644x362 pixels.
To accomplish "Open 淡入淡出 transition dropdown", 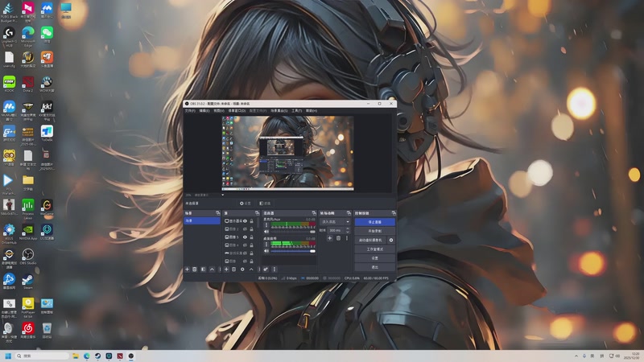I will (335, 222).
